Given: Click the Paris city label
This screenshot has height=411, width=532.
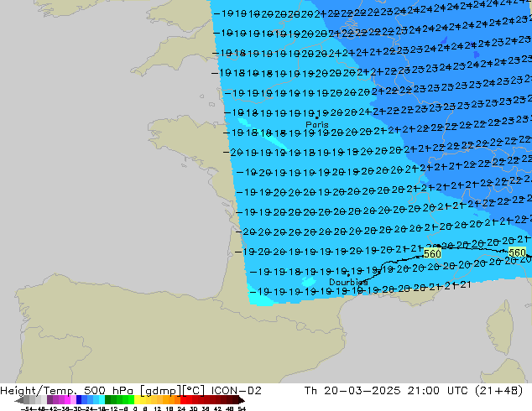Looking at the screenshot, I should pos(317,124).
